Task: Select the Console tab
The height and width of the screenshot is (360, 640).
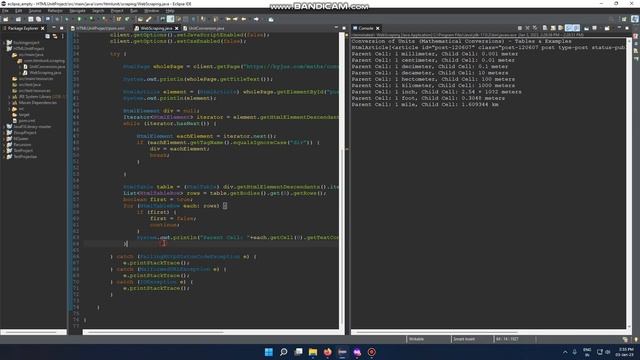Action: [366, 28]
